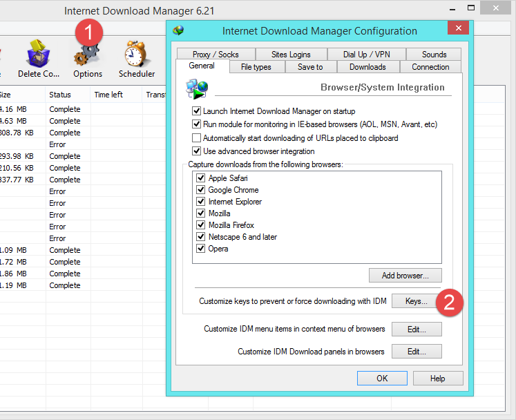Select the download row sized 4.63 MB
The width and height of the screenshot is (516, 420).
[x=83, y=121]
